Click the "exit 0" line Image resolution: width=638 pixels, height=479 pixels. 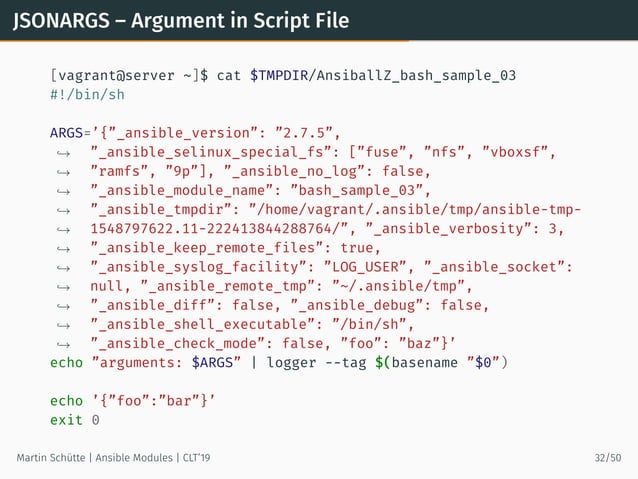(x=74, y=420)
